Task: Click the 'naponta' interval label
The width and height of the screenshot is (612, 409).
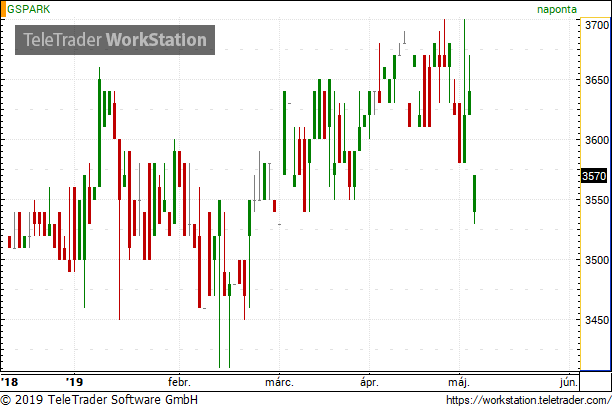Action: (x=557, y=9)
